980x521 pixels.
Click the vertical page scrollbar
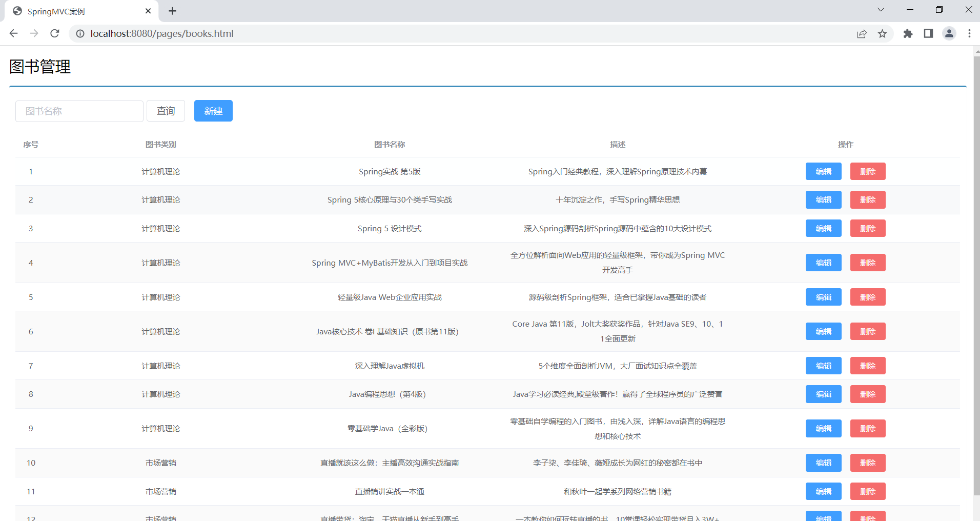[976, 277]
